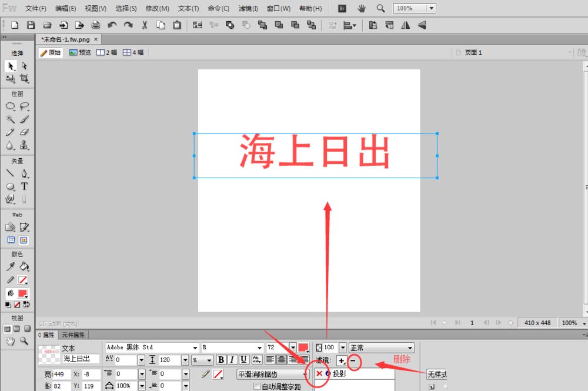Viewport: 588px width, 391px height.
Task: Click the 无样式 button
Action: pos(437,374)
